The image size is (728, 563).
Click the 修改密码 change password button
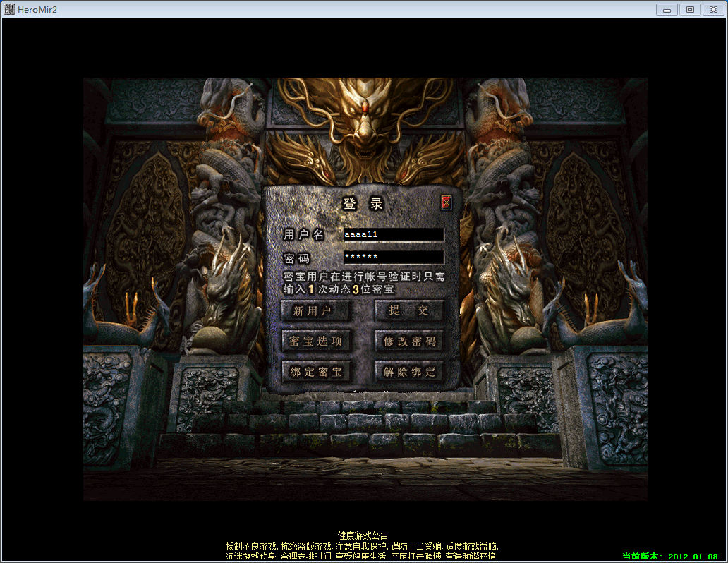(408, 341)
